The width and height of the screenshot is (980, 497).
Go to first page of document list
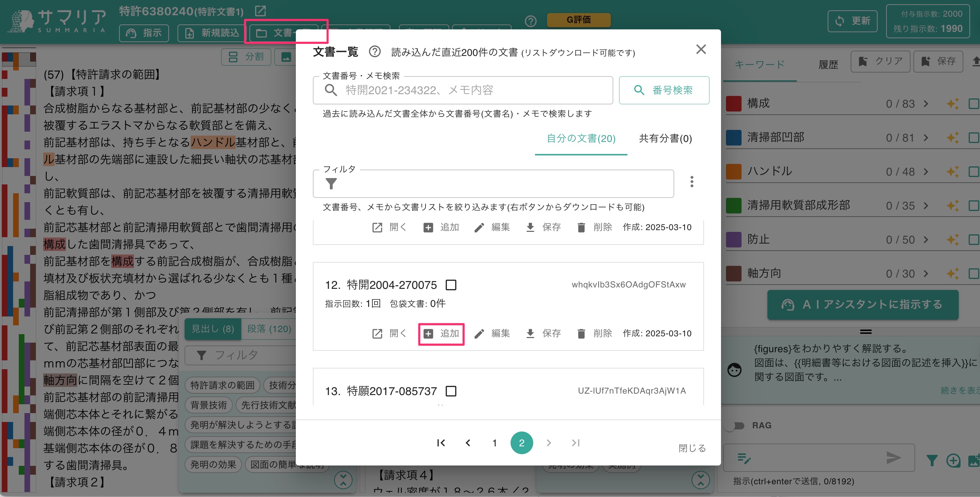(x=441, y=443)
